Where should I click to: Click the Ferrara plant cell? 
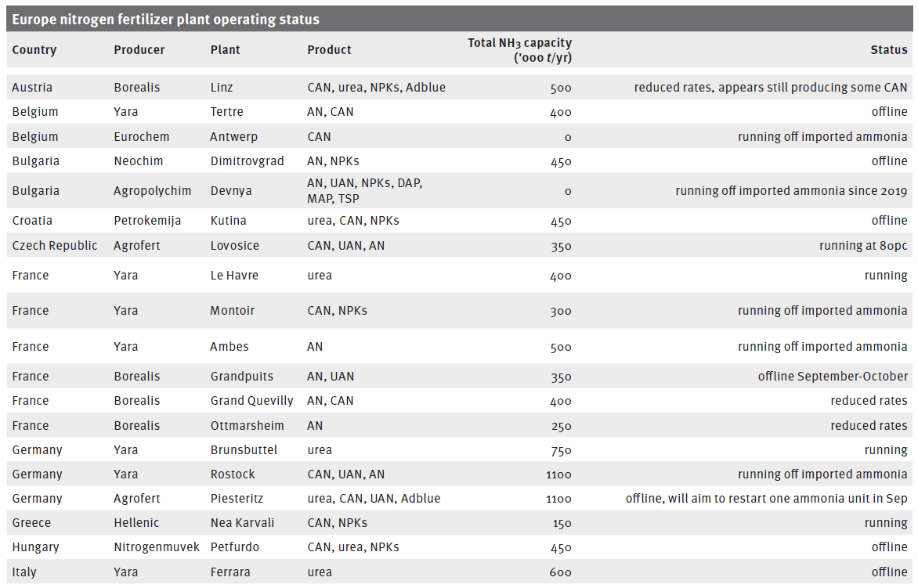pyautogui.click(x=229, y=572)
